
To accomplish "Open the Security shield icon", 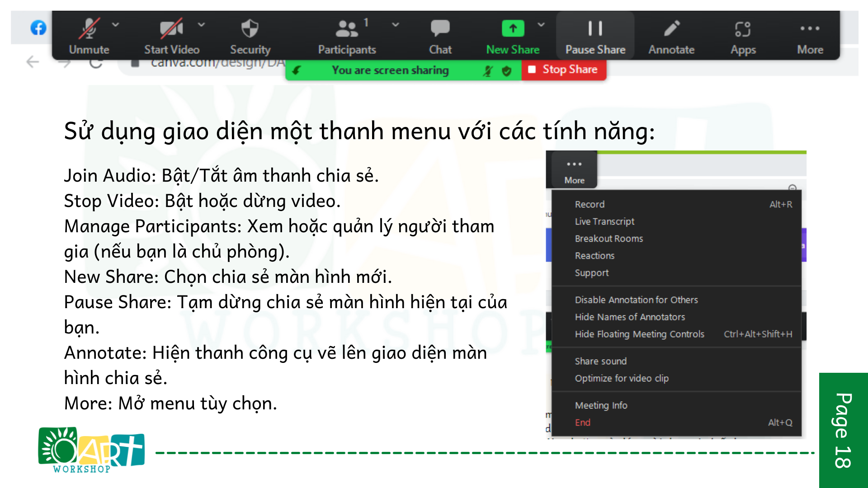I will 250,29.
